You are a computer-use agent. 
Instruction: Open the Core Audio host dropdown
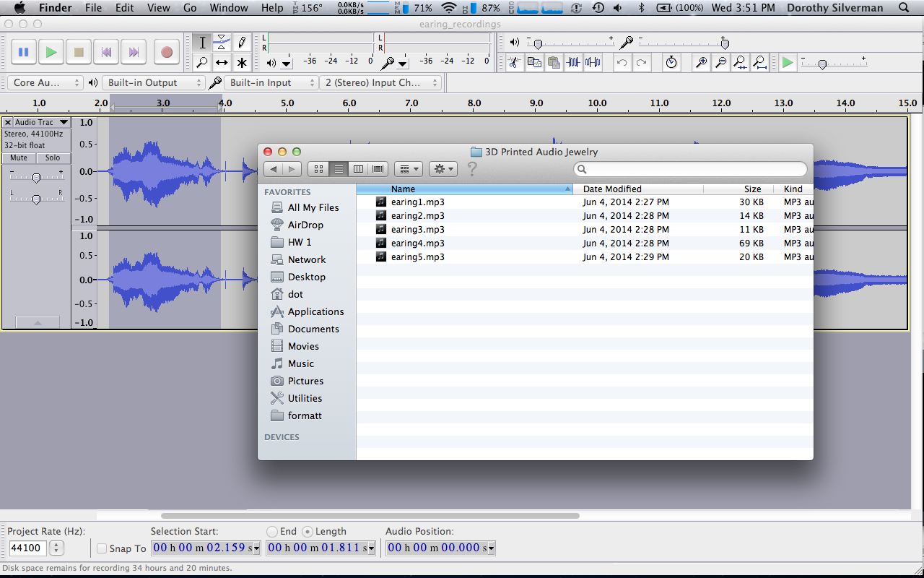(45, 82)
